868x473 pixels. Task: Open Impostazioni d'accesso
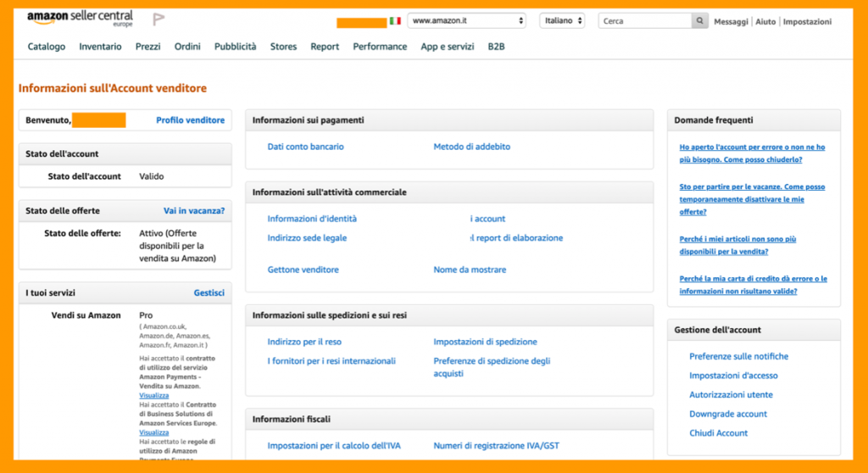[x=733, y=376]
